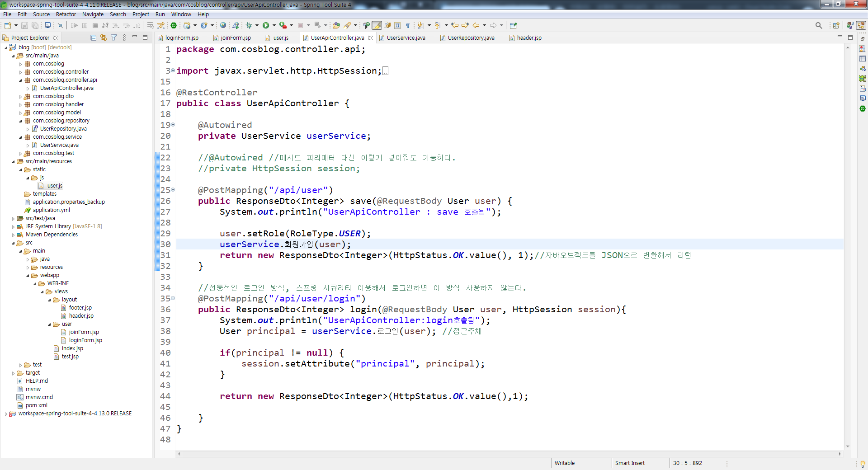Open the web browser globe icon
The width and height of the screenshot is (868, 470).
point(223,25)
